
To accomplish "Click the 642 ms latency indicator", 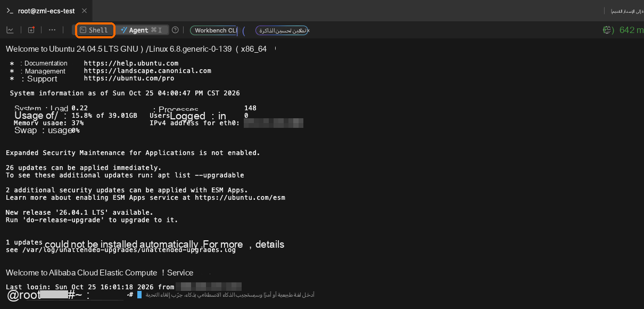I will (x=631, y=30).
